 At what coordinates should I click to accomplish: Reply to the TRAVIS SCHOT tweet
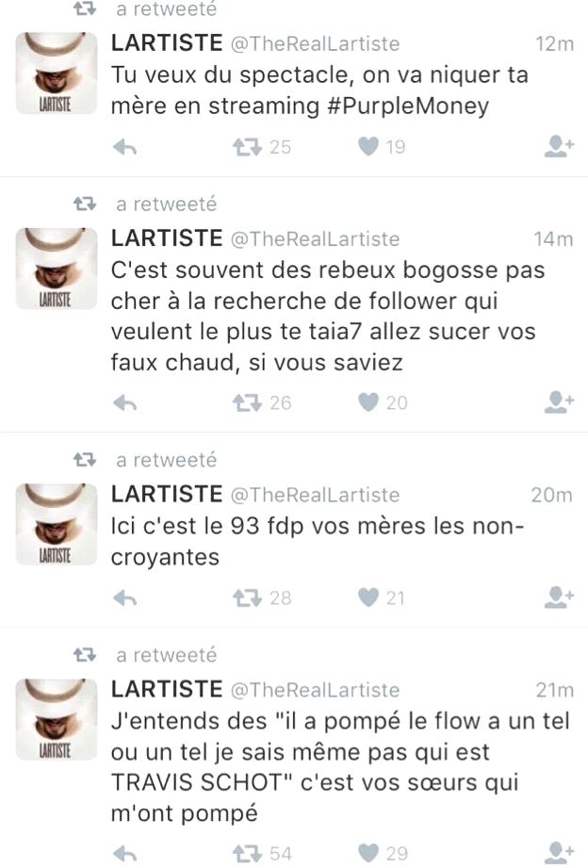tap(124, 854)
